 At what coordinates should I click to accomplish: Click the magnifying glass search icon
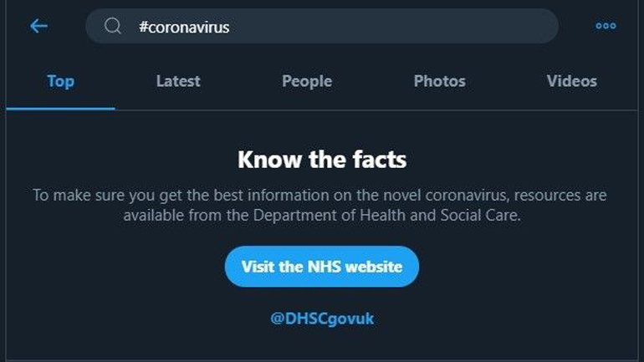click(113, 27)
